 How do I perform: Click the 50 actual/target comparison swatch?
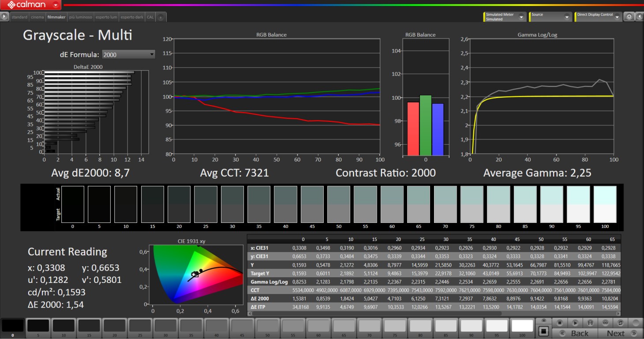click(339, 204)
